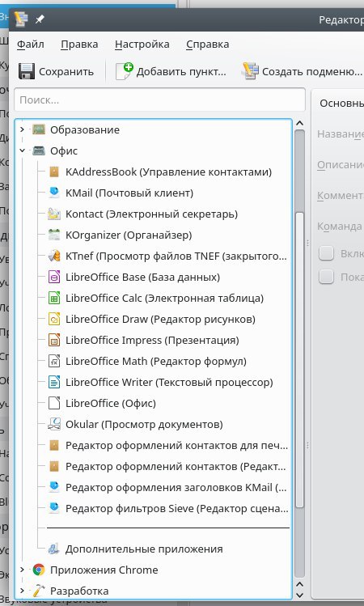Switch to the Основные tab

coord(341,104)
